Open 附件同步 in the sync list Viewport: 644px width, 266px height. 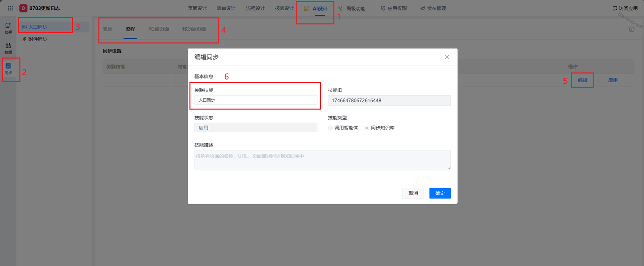click(x=38, y=39)
